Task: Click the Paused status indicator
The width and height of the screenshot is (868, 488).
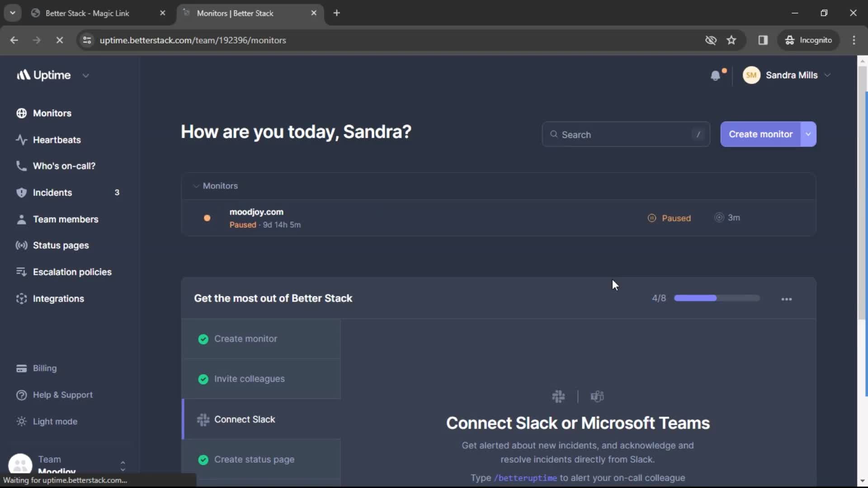Action: coord(669,218)
